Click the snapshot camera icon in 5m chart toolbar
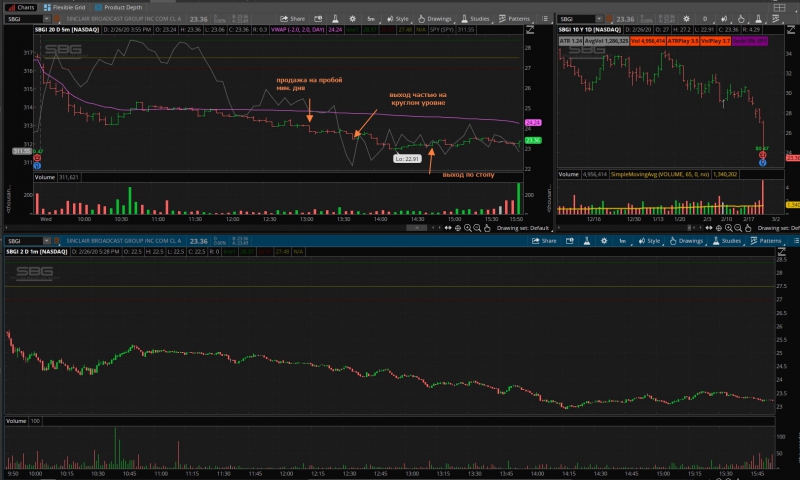The width and height of the screenshot is (800, 480). (x=318, y=19)
